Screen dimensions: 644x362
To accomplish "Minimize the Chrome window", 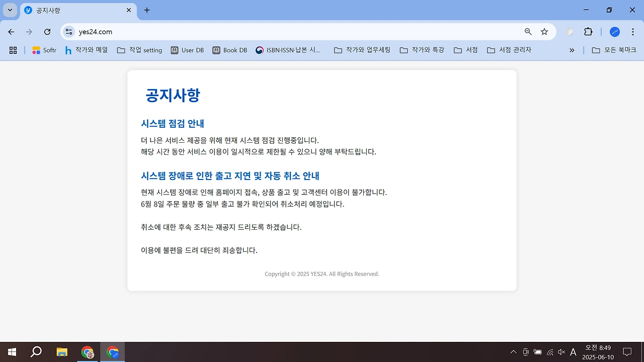I will (586, 10).
